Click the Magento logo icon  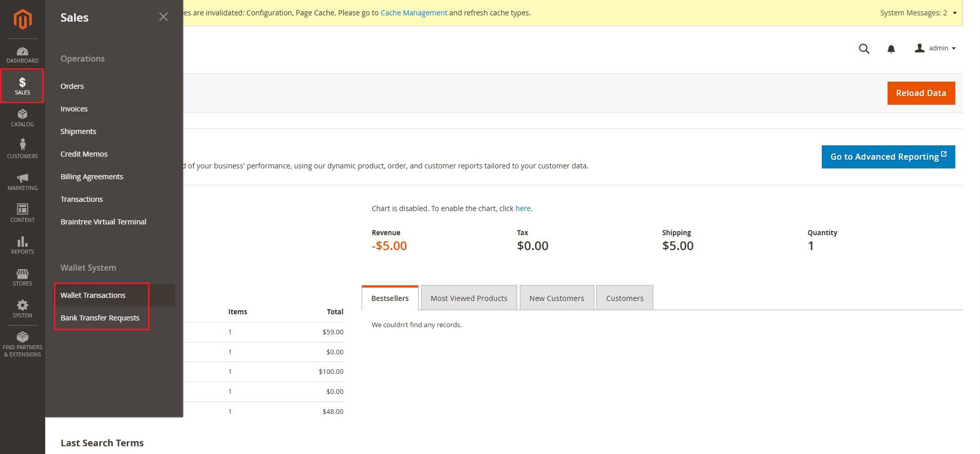(x=22, y=20)
